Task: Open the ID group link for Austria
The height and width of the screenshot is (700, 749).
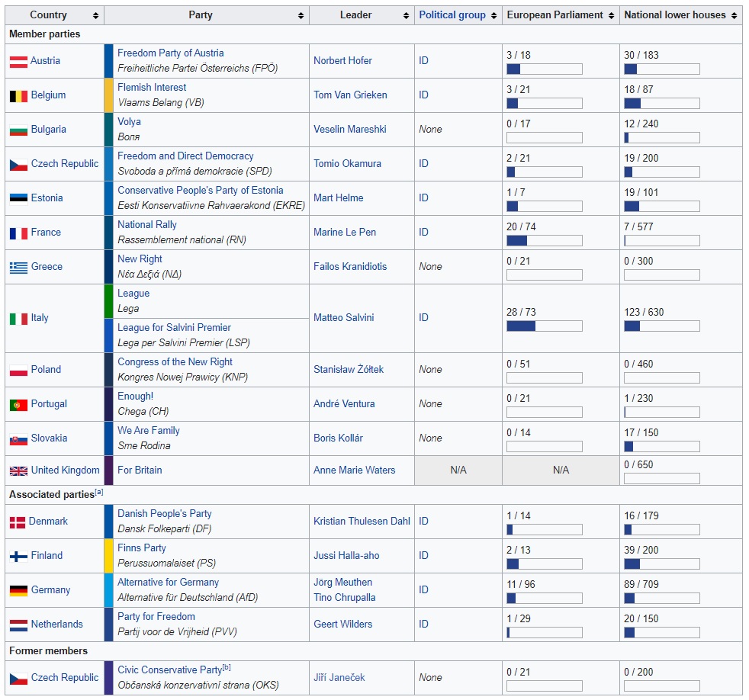Action: 424,61
